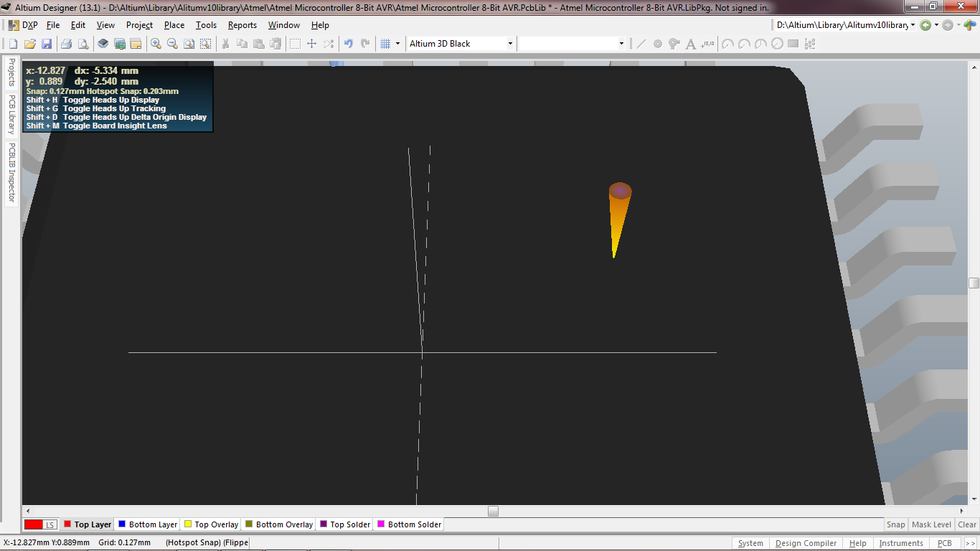The width and height of the screenshot is (980, 551).
Task: Click the Print Preview icon
Action: tap(83, 43)
